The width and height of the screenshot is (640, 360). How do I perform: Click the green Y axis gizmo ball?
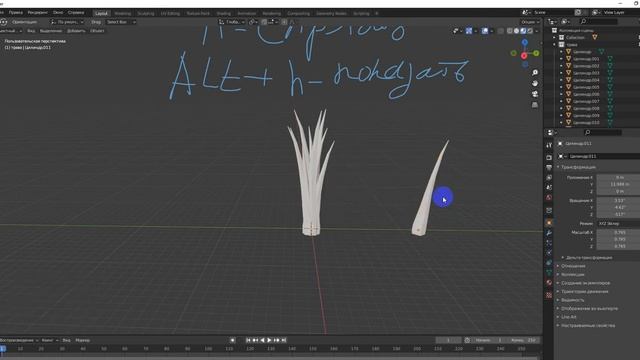coord(536,53)
